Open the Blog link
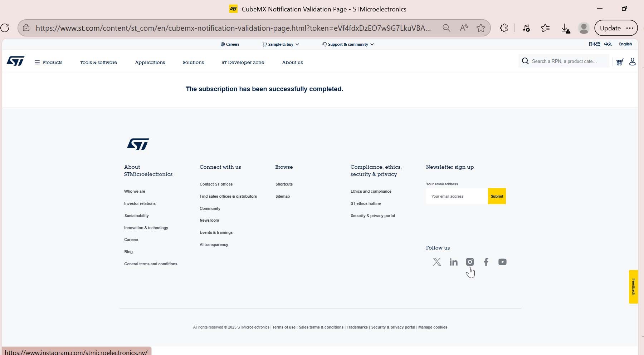This screenshot has height=355, width=644. click(128, 252)
